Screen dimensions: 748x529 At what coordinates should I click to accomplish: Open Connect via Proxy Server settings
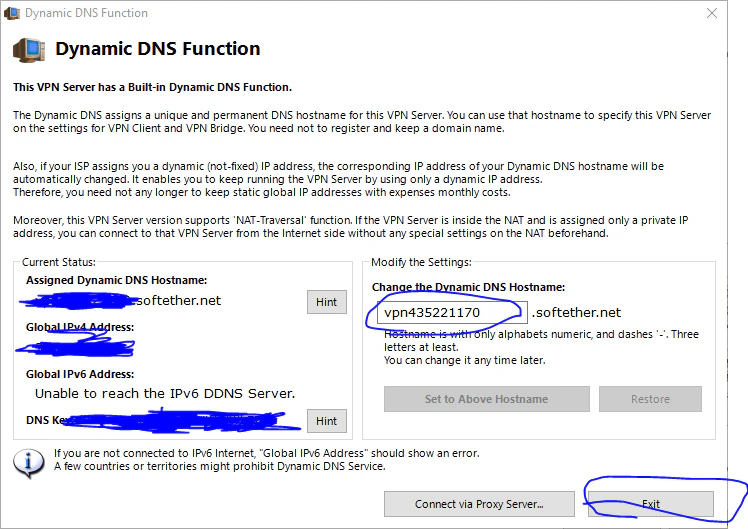479,504
